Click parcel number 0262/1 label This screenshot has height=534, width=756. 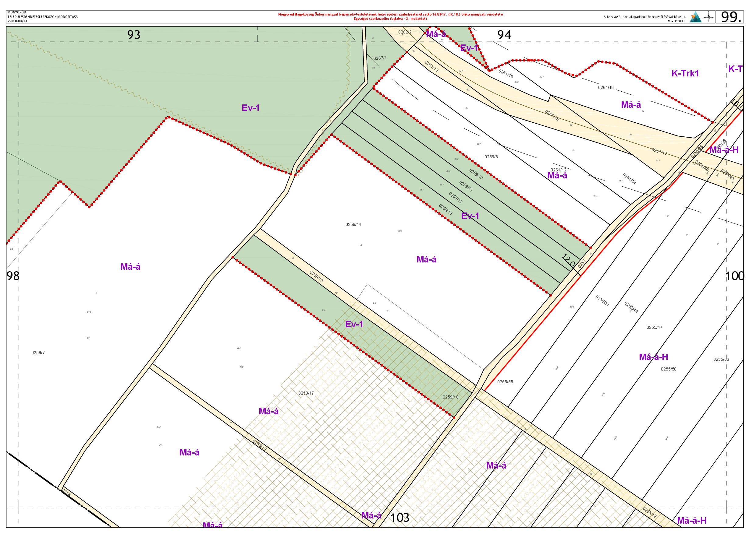coord(380,58)
